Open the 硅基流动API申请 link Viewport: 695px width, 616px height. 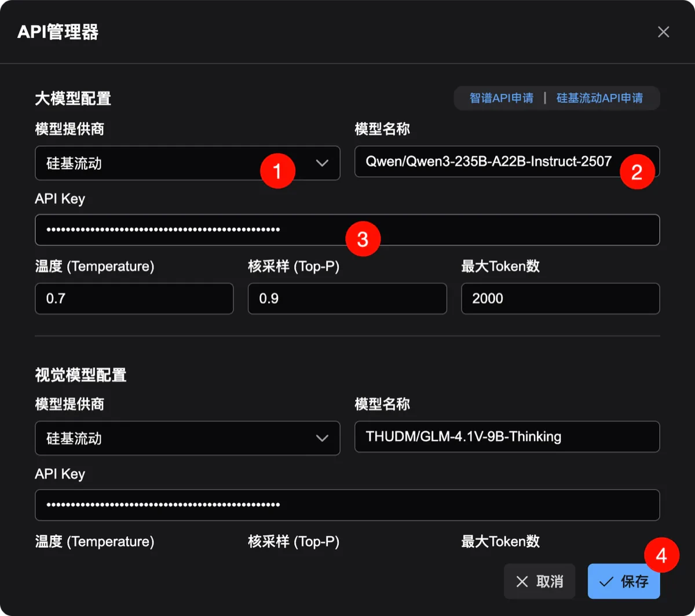click(599, 98)
